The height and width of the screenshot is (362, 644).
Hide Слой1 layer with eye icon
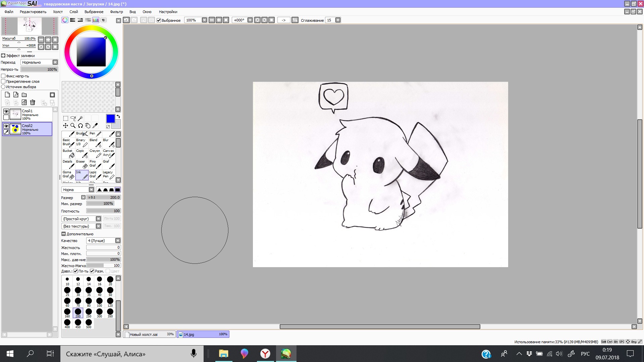tap(6, 111)
